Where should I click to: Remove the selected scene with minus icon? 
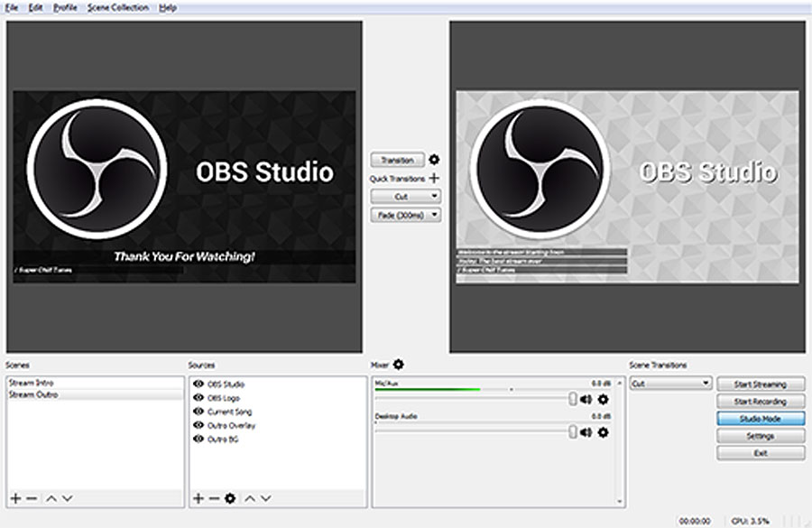pos(32,498)
